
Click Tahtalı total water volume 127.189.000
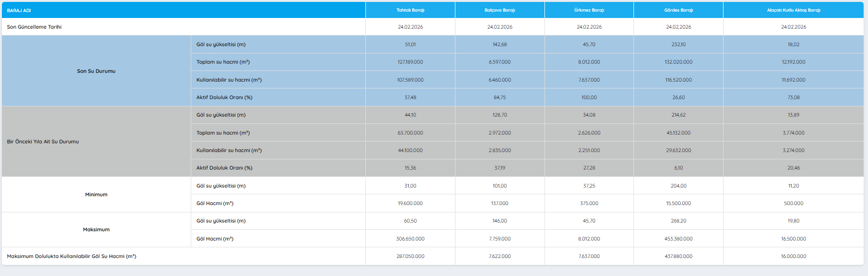[x=410, y=62]
